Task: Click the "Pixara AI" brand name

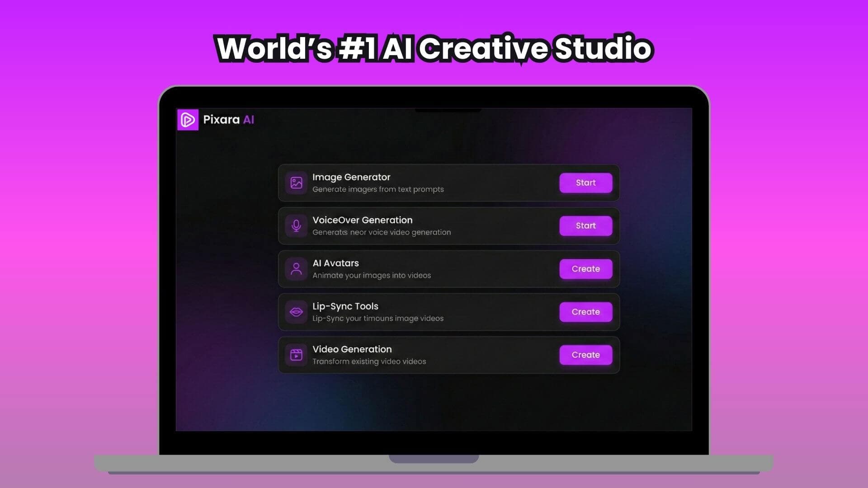Action: 228,120
